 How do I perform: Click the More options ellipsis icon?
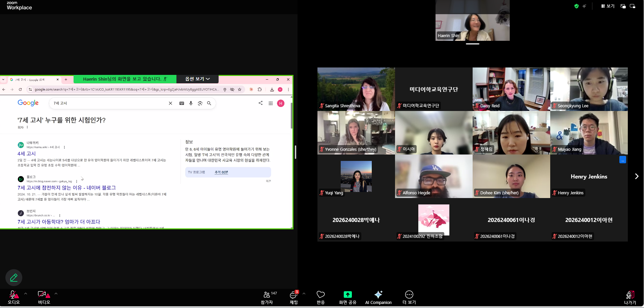[x=409, y=295]
